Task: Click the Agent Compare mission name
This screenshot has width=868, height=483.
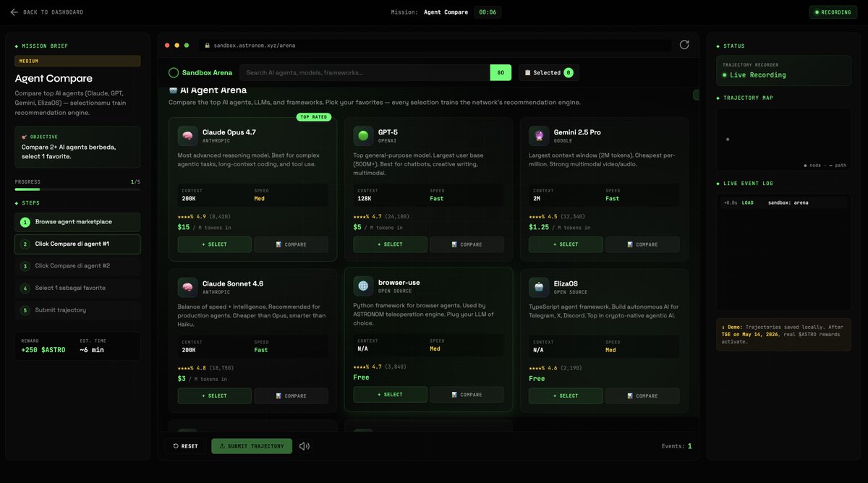Action: tap(446, 12)
